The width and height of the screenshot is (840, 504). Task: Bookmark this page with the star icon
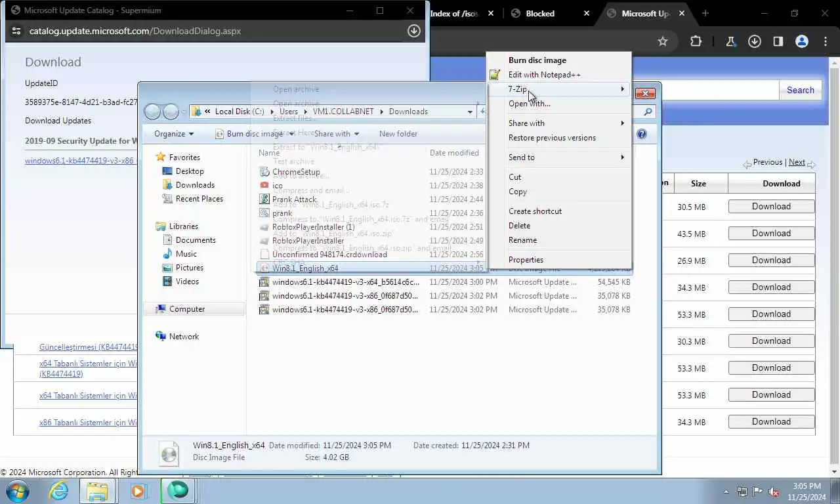663,41
